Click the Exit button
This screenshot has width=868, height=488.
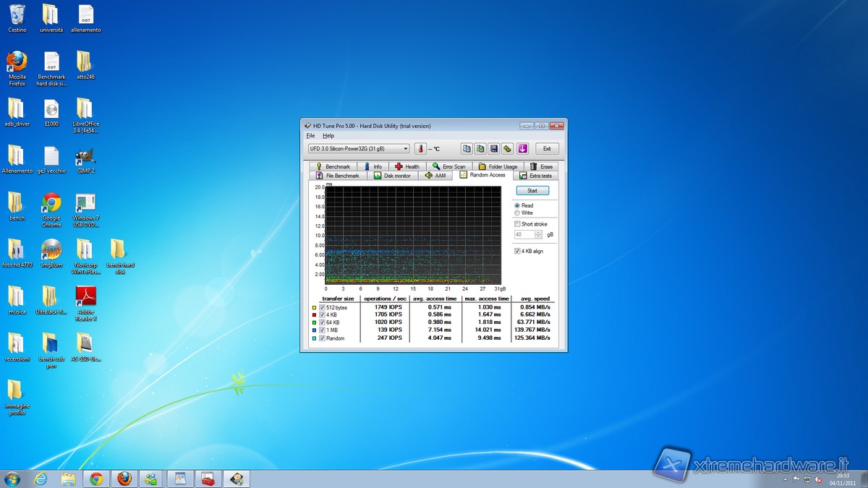point(547,149)
